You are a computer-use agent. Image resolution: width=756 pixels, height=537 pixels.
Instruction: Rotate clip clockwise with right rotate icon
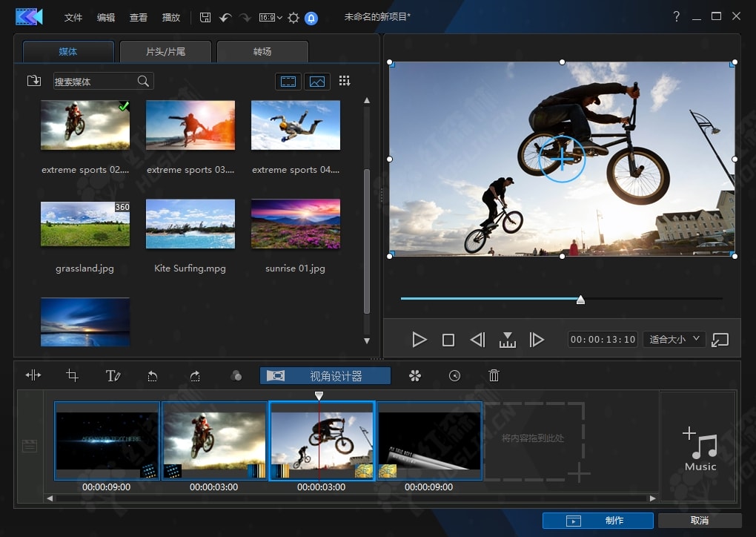pos(194,376)
